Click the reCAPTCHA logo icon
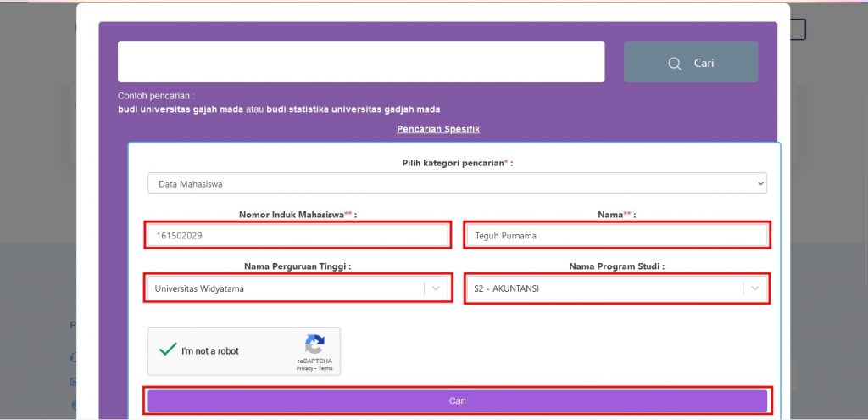This screenshot has height=420, width=868. [x=314, y=344]
